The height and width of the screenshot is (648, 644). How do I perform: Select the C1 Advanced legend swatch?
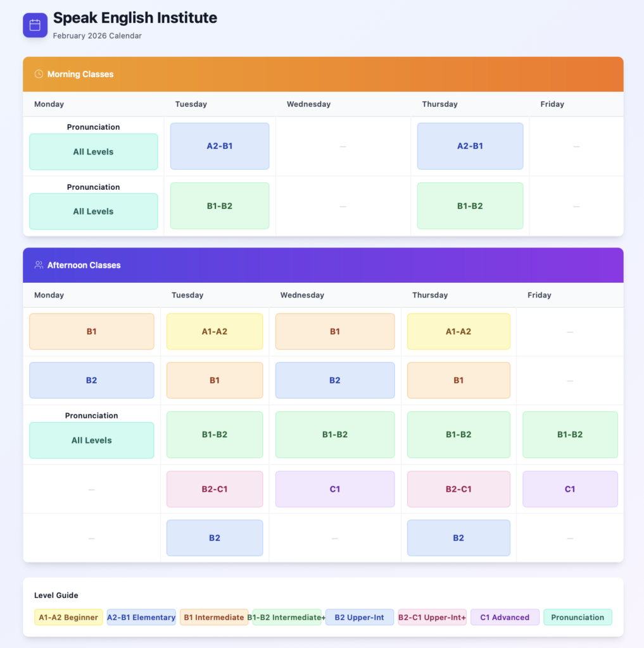point(505,617)
